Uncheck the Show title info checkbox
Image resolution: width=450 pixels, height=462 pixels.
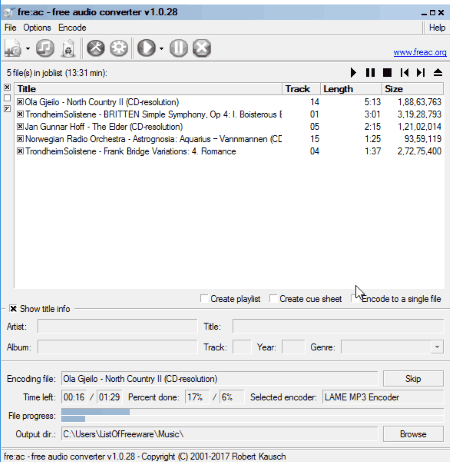point(13,309)
